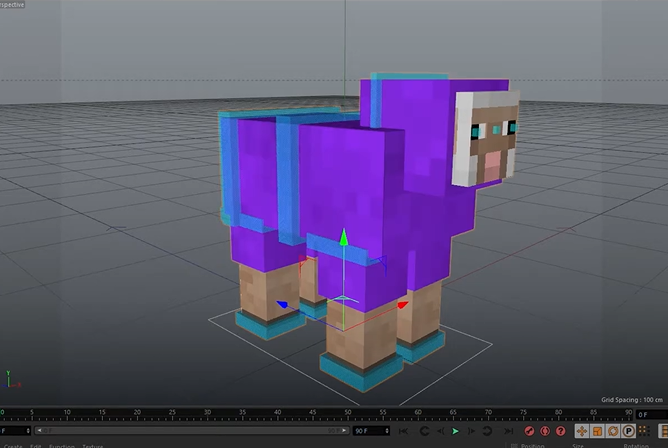668x448 pixels.
Task: Open the Function menu in material manager
Action: (62, 446)
